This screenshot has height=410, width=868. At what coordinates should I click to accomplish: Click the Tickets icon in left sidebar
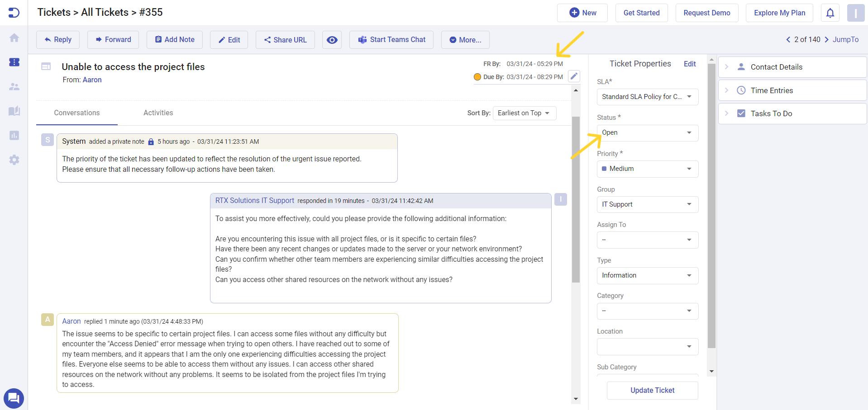point(14,62)
